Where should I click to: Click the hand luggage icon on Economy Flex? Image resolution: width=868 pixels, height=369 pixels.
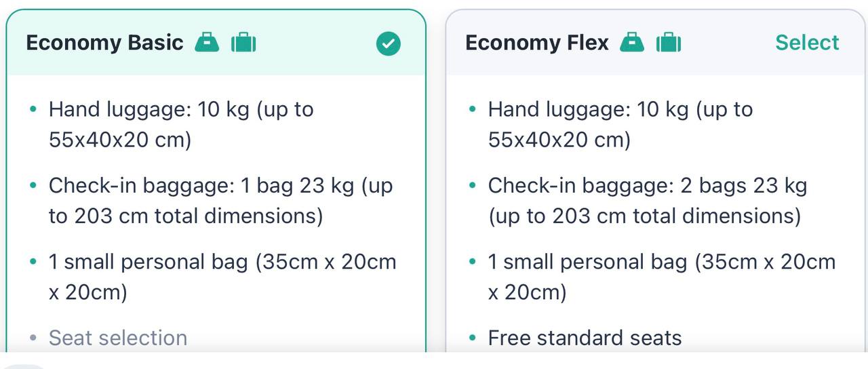[x=632, y=43]
